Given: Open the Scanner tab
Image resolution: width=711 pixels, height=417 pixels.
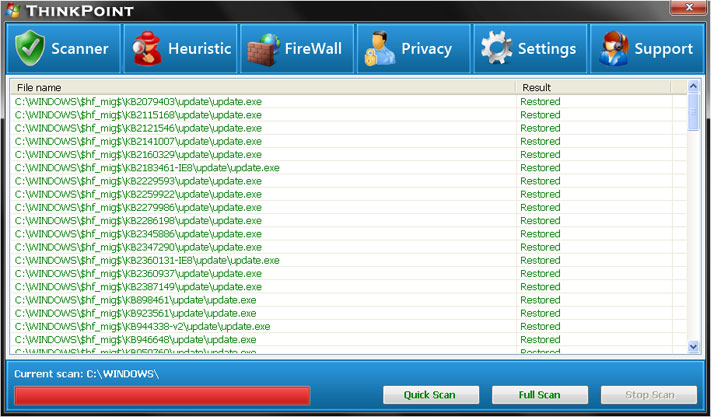Looking at the screenshot, I should [80, 49].
